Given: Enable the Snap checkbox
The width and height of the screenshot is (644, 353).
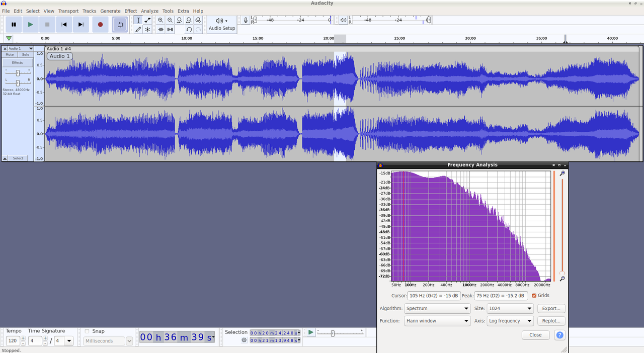Looking at the screenshot, I should 87,331.
